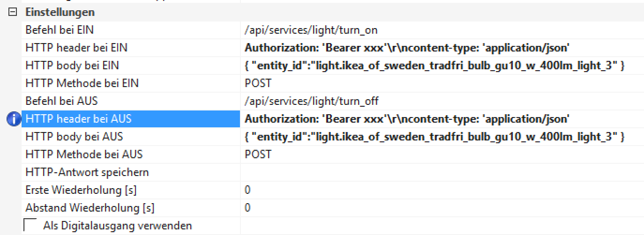Image resolution: width=644 pixels, height=235 pixels.
Task: Edit the /api/services/light/turn_off command value
Action: pyautogui.click(x=312, y=101)
